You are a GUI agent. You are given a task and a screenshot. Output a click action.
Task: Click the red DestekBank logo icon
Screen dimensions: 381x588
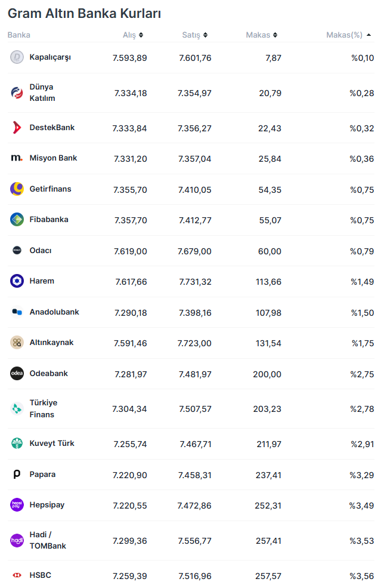(17, 128)
